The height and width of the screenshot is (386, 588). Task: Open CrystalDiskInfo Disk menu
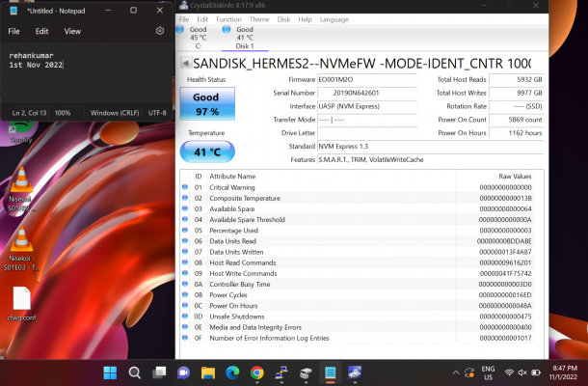(x=283, y=19)
